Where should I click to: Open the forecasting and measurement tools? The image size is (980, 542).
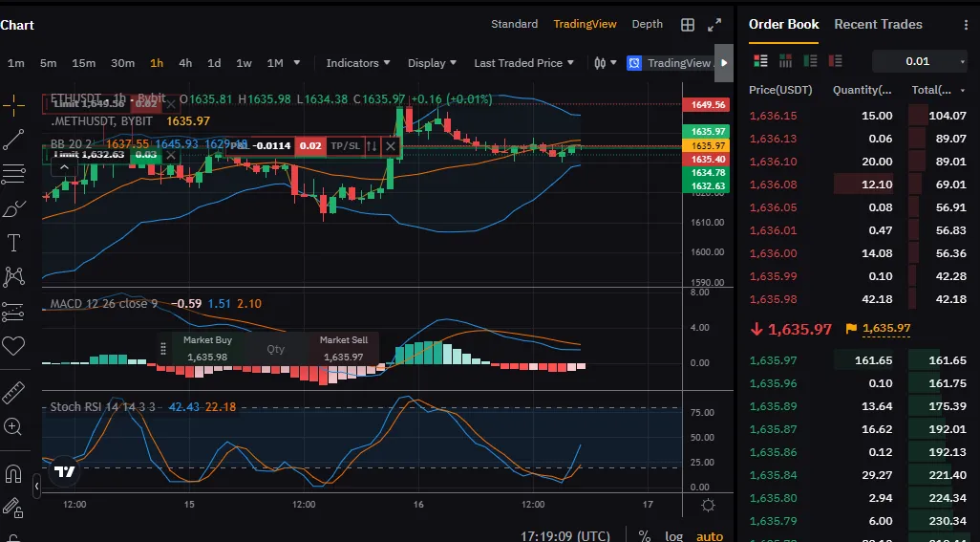click(13, 312)
